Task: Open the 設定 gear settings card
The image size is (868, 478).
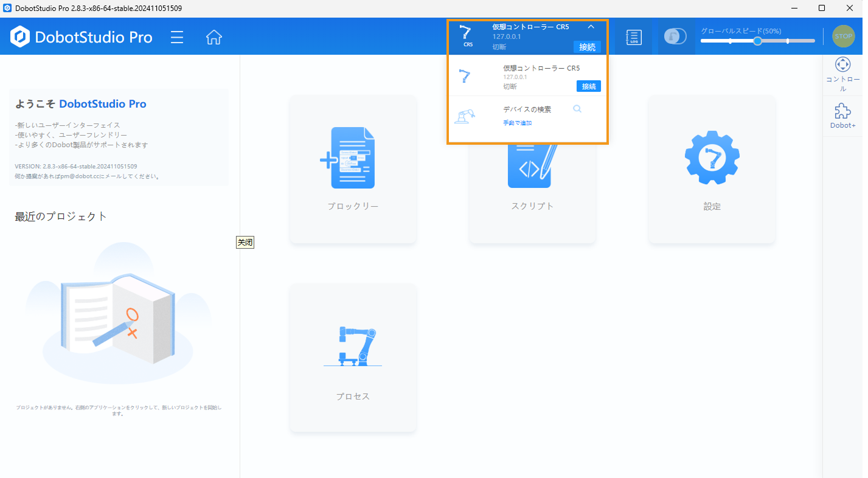Action: pos(712,170)
